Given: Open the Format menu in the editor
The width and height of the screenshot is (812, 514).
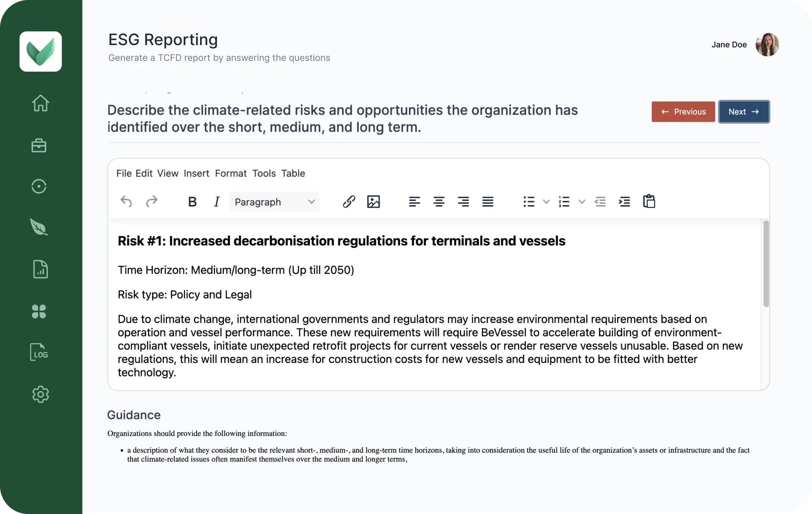Looking at the screenshot, I should 231,173.
